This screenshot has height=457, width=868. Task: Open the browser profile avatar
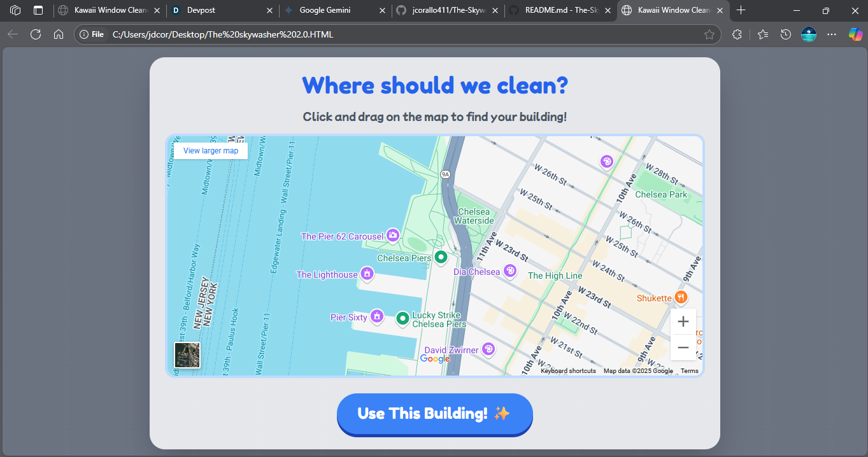(809, 34)
